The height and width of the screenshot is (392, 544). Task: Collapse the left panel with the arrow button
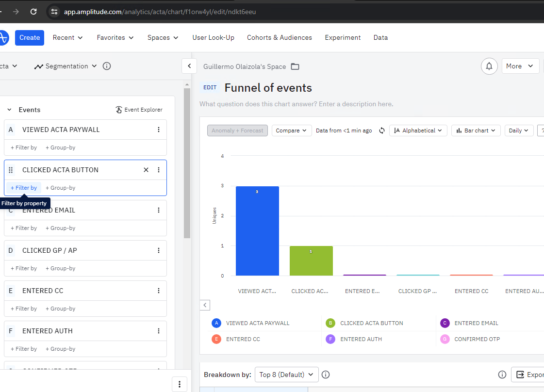click(189, 66)
